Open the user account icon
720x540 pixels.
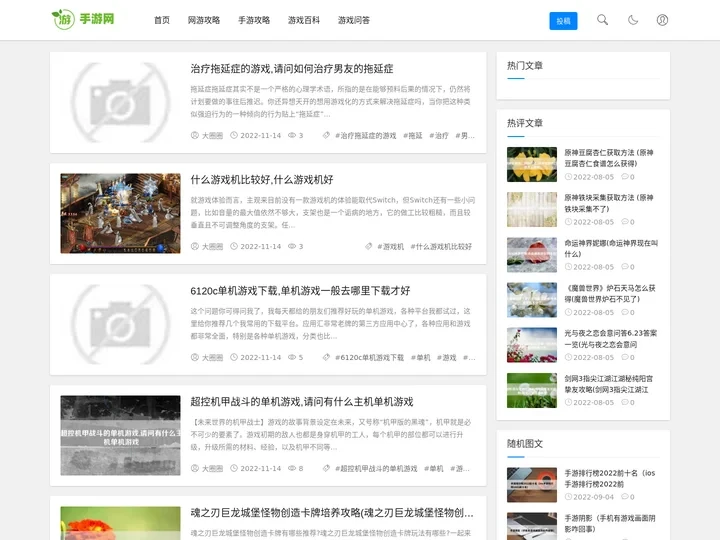662,20
